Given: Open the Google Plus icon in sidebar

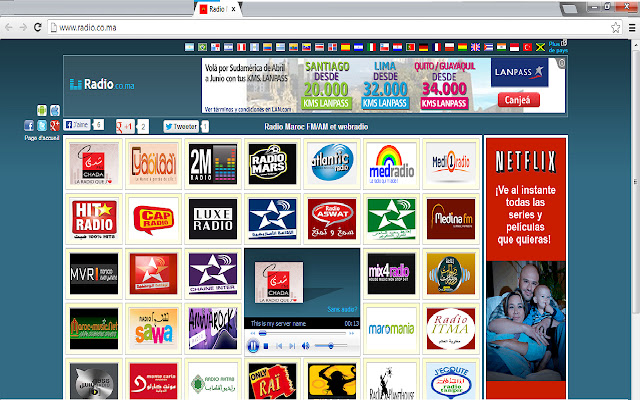Looking at the screenshot, I should click(x=55, y=125).
